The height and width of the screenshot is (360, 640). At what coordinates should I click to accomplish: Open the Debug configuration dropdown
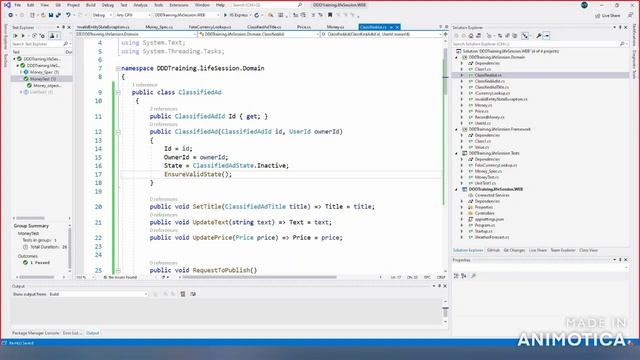pos(102,15)
